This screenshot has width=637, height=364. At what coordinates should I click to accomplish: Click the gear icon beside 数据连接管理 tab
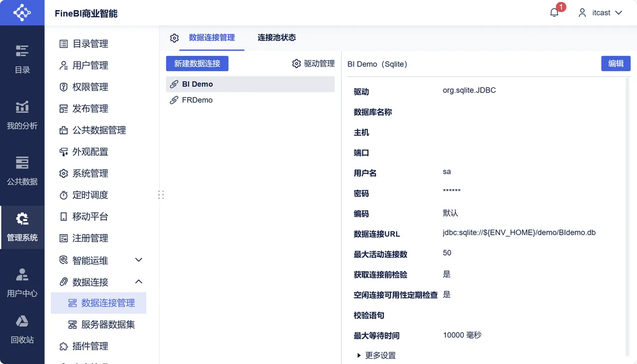click(x=174, y=38)
